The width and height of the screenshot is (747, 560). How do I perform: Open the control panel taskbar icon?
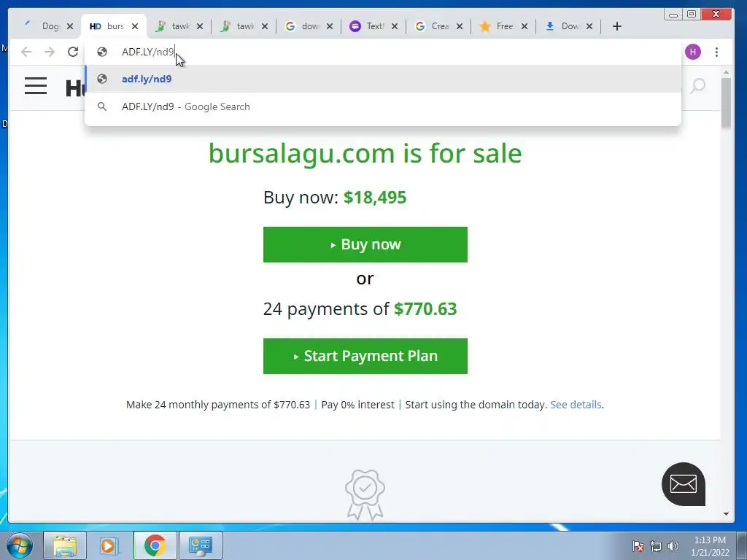pyautogui.click(x=200, y=545)
